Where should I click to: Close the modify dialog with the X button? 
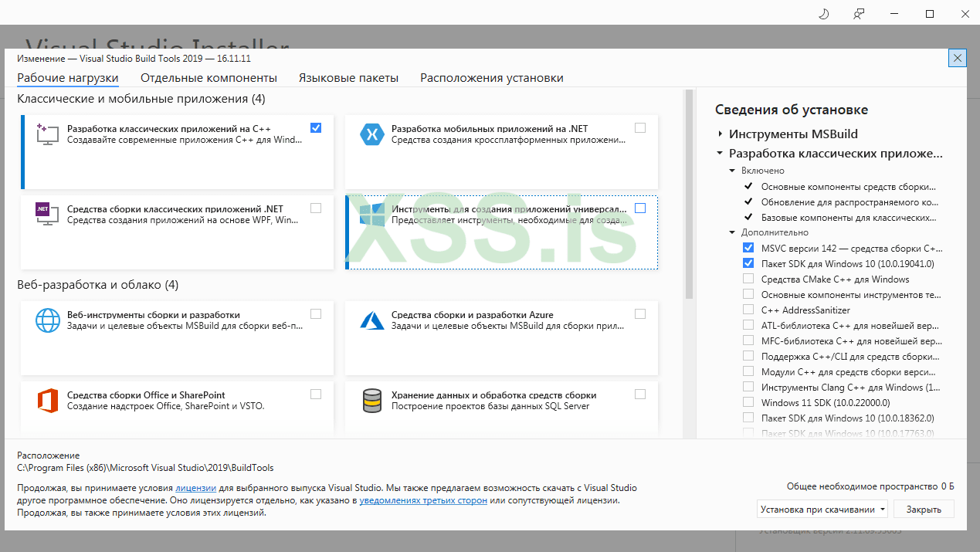tap(958, 58)
